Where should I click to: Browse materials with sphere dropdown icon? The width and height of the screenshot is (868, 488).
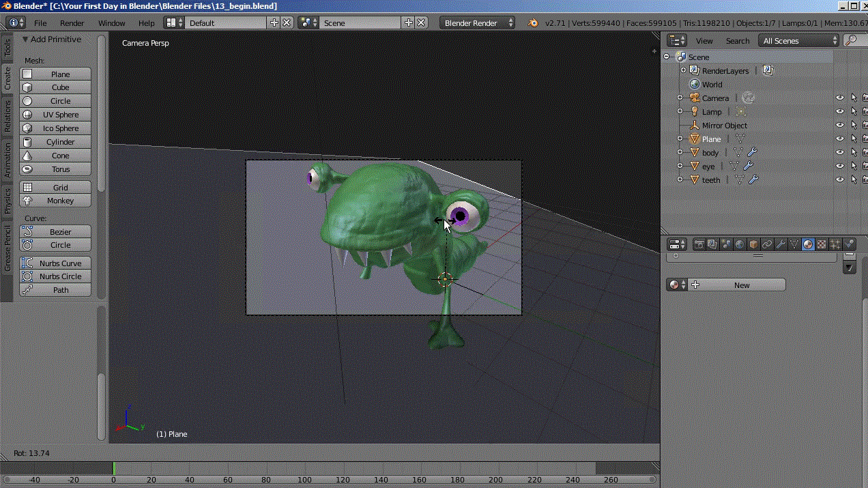click(x=677, y=285)
